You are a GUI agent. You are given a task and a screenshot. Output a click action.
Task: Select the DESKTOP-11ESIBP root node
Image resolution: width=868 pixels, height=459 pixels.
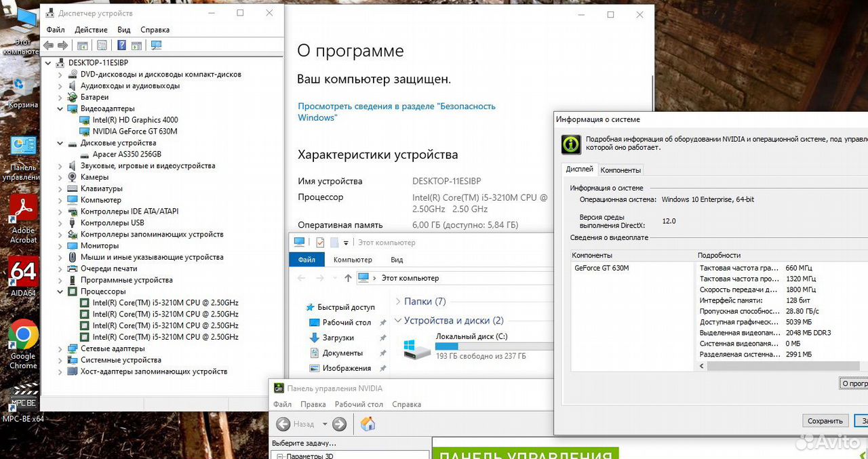[x=98, y=63]
